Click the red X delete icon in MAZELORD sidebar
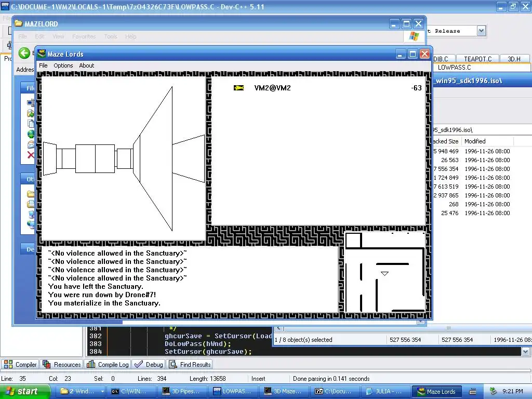 click(x=31, y=155)
